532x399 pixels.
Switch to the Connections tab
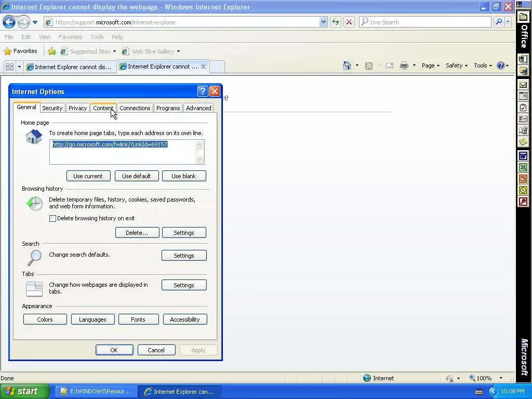135,108
